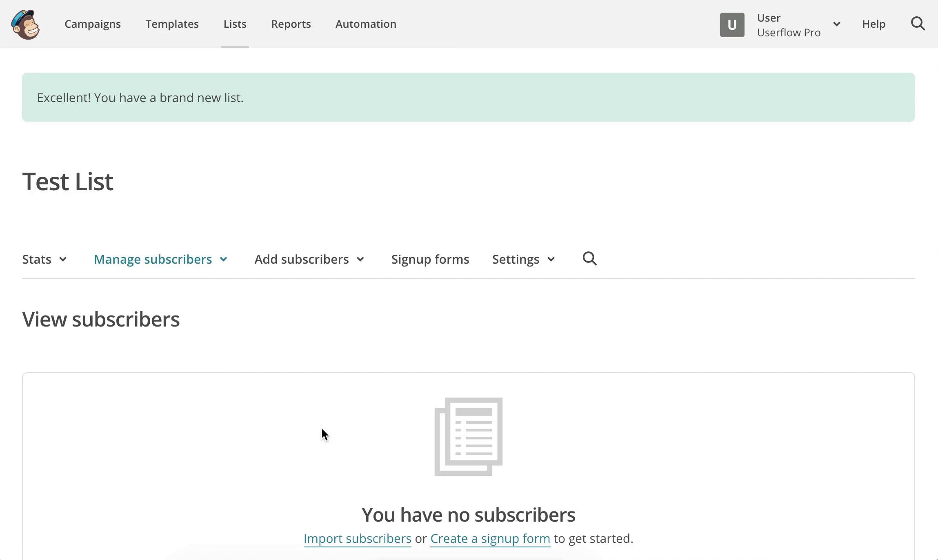Click the Mailchimp logo icon
938x560 pixels.
[x=25, y=24]
